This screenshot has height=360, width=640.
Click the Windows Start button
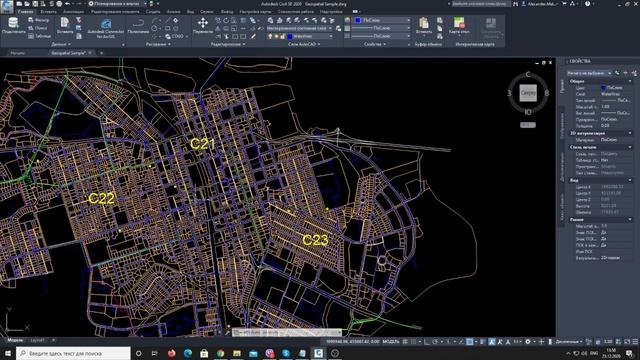coord(7,353)
